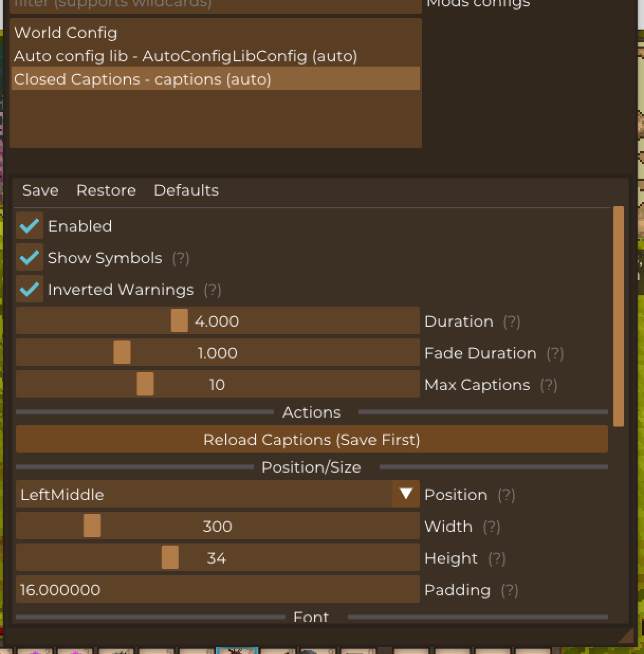The width and height of the screenshot is (644, 654).
Task: Click the help (?) icon beside Show Symbols
Action: (181, 259)
